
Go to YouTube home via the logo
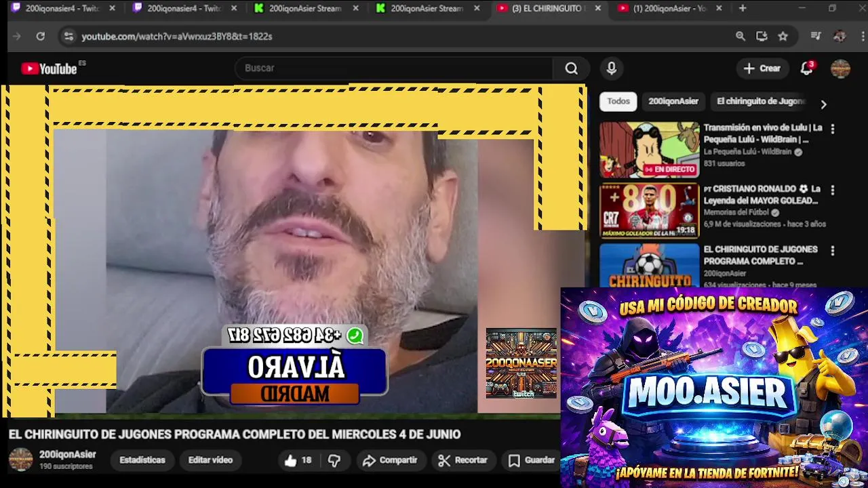click(49, 68)
